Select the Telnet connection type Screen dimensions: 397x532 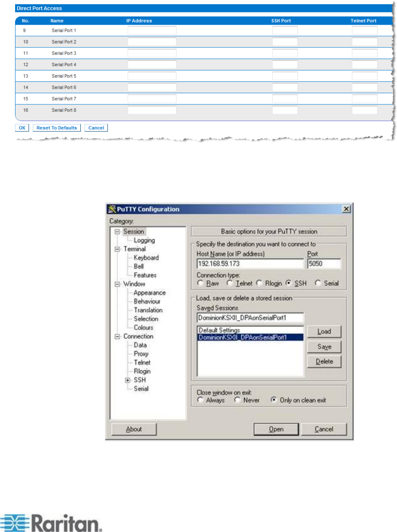pyautogui.click(x=230, y=283)
